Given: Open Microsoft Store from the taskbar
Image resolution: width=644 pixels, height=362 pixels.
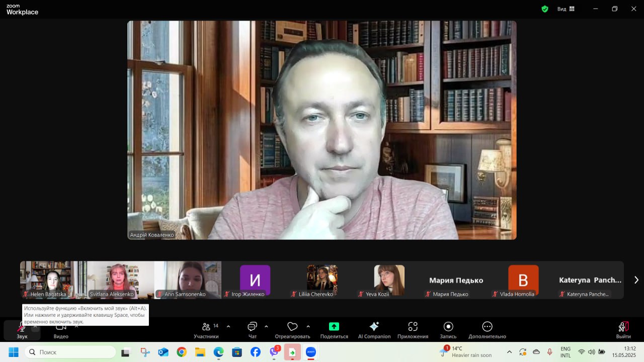Looking at the screenshot, I should point(237,352).
